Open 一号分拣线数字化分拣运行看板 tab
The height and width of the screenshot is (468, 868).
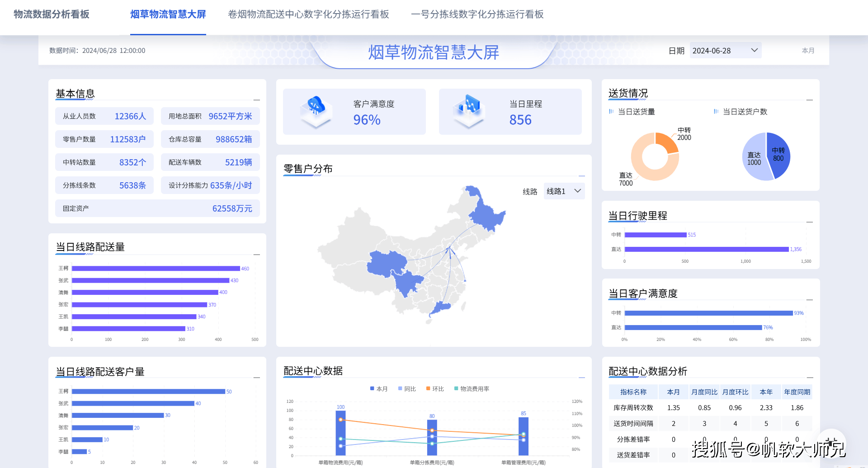(x=477, y=14)
